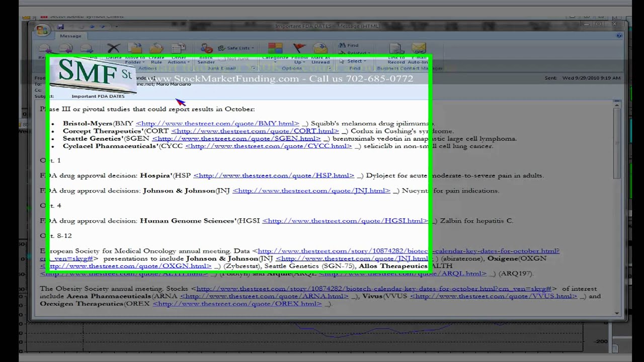Open biotech-calendar link after The Obesity Society Stocks
The image size is (644, 362).
tap(374, 289)
